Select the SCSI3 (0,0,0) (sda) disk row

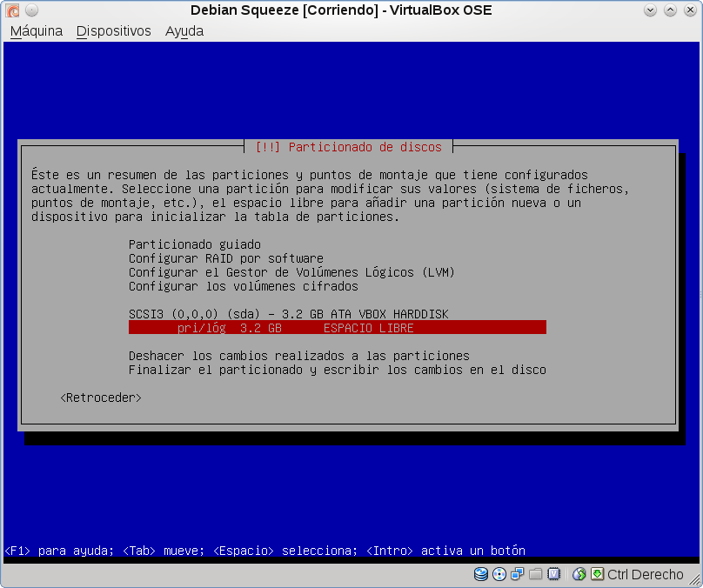(289, 314)
